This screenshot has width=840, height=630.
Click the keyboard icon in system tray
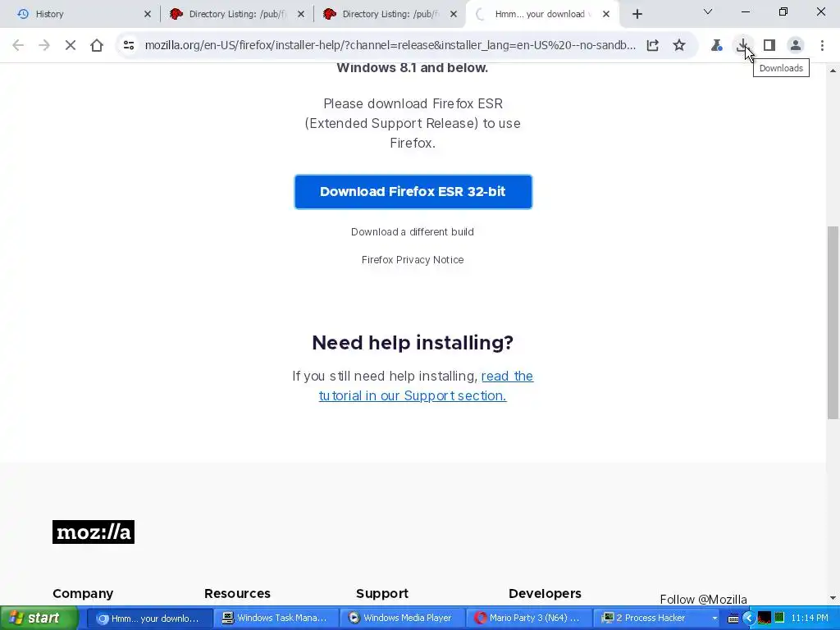[x=733, y=619]
